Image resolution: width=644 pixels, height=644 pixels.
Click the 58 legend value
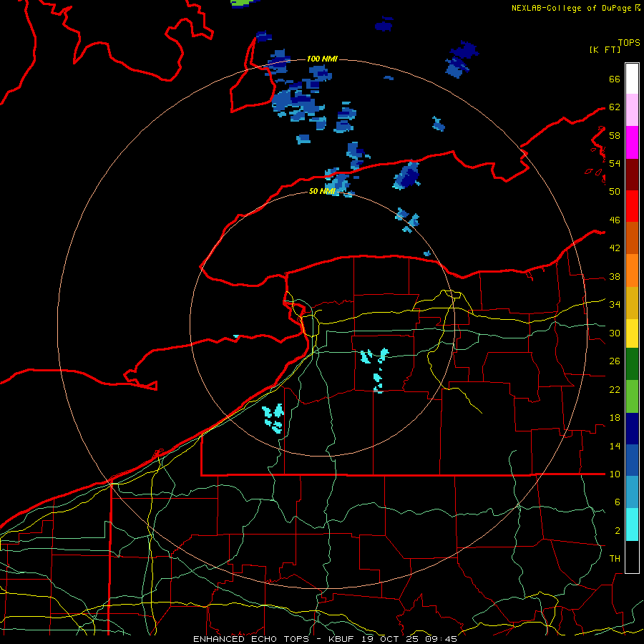click(615, 135)
